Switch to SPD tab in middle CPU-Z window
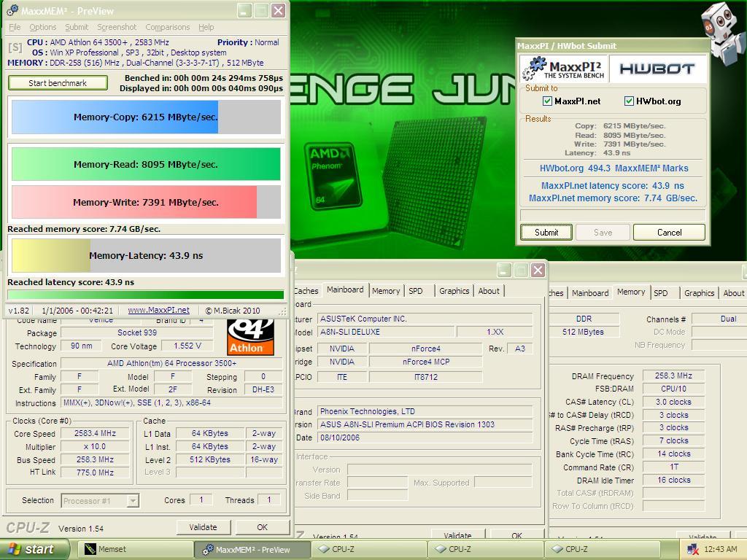The image size is (747, 560). tap(416, 291)
